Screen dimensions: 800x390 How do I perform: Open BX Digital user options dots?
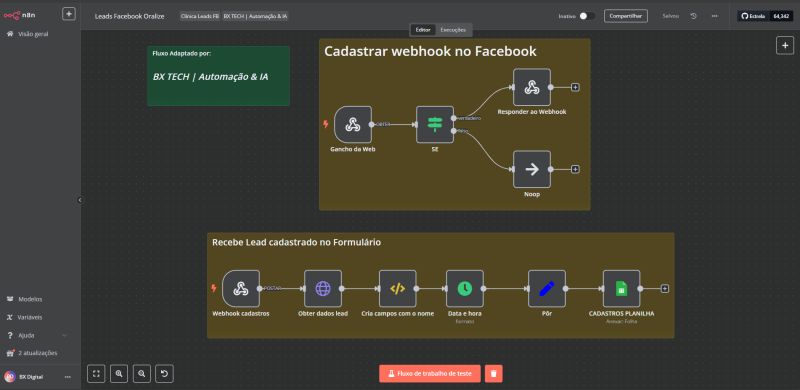coord(67,377)
